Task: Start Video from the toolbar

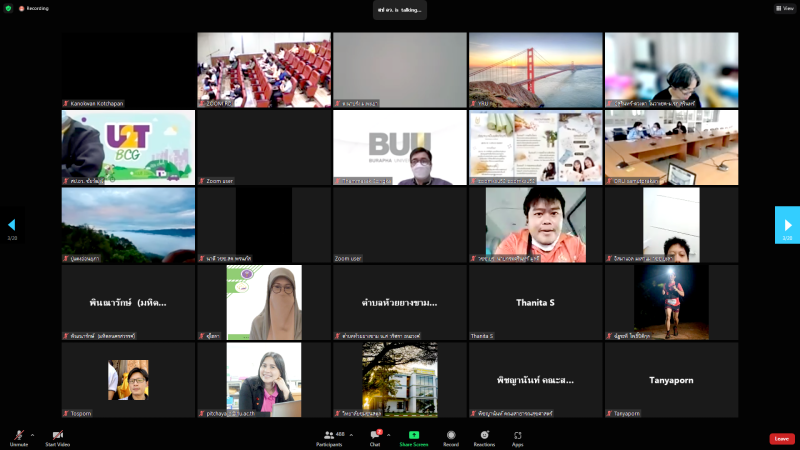Action: [57, 437]
